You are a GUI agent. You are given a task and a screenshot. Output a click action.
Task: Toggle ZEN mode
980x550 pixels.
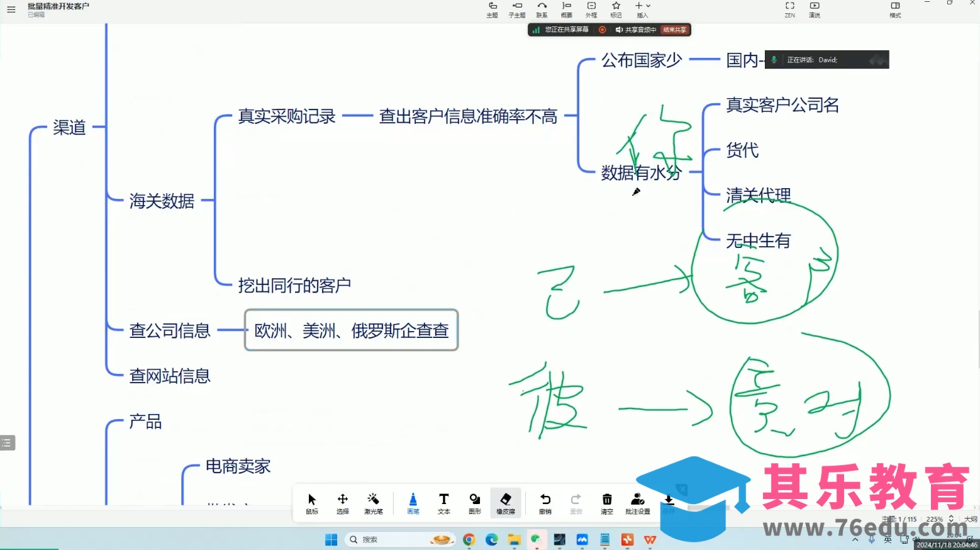[x=789, y=9]
